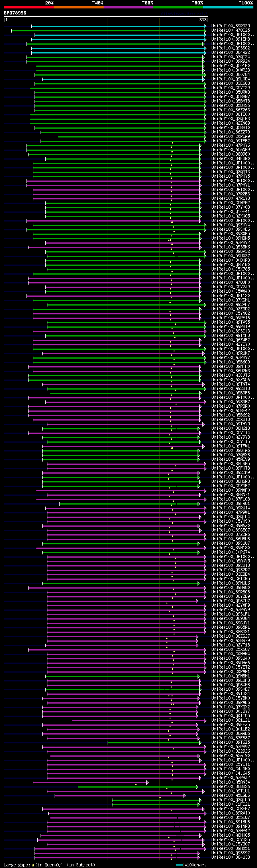Select the UniRef100_Q6Z4F2 label

click(x=230, y=340)
